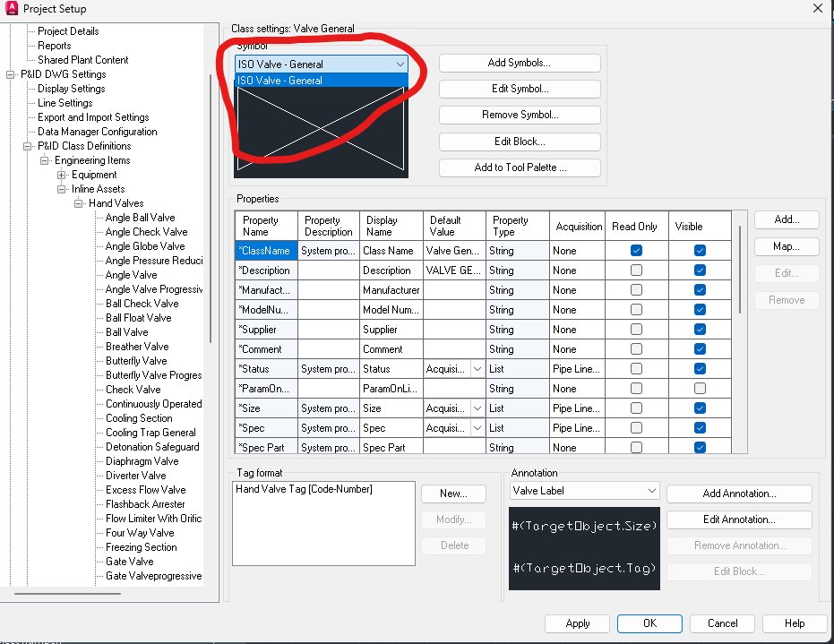The image size is (834, 644).
Task: Click the AutoCAD Project Setup title bar icon
Action: (x=11, y=8)
